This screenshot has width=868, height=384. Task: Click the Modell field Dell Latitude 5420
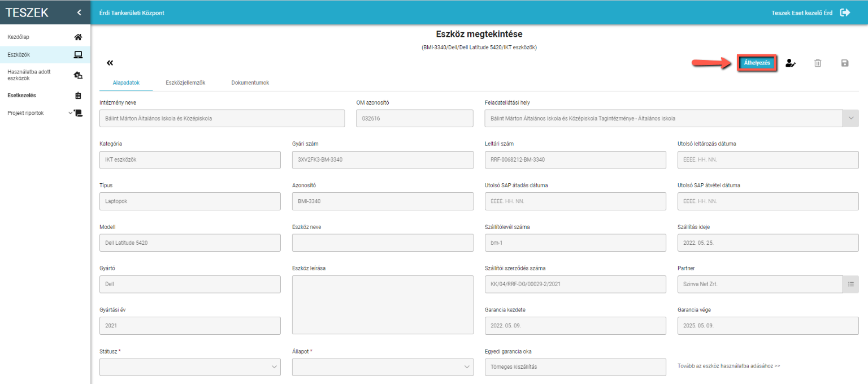click(x=190, y=243)
